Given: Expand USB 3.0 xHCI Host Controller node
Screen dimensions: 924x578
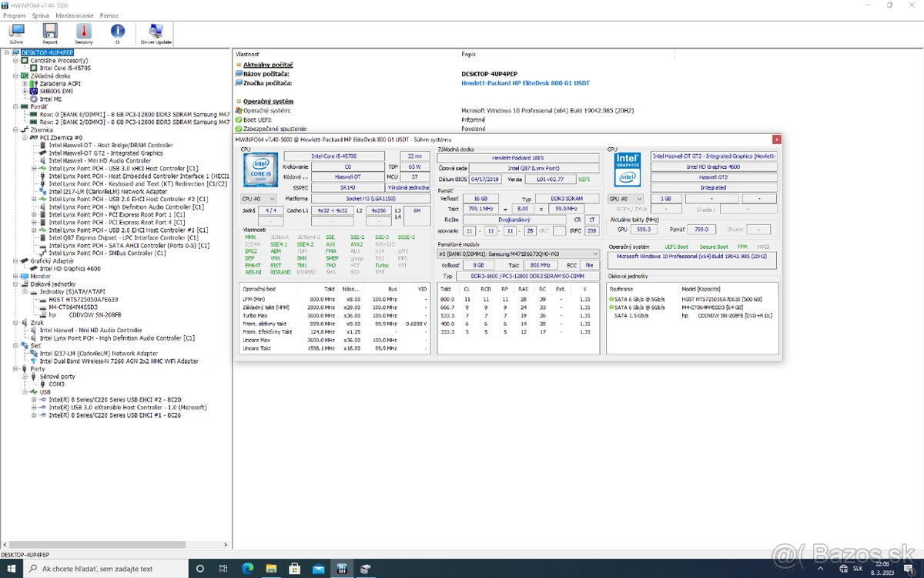Looking at the screenshot, I should [34, 168].
